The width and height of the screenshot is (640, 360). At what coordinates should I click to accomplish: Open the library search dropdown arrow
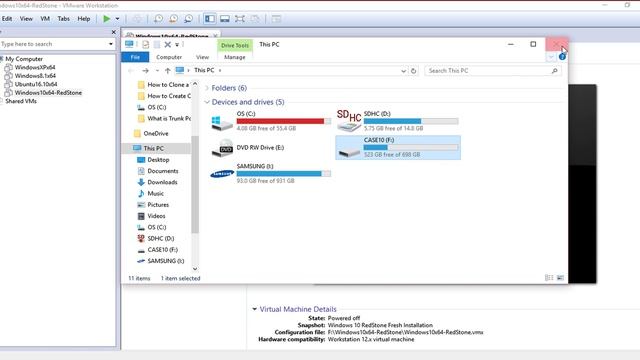click(x=111, y=44)
